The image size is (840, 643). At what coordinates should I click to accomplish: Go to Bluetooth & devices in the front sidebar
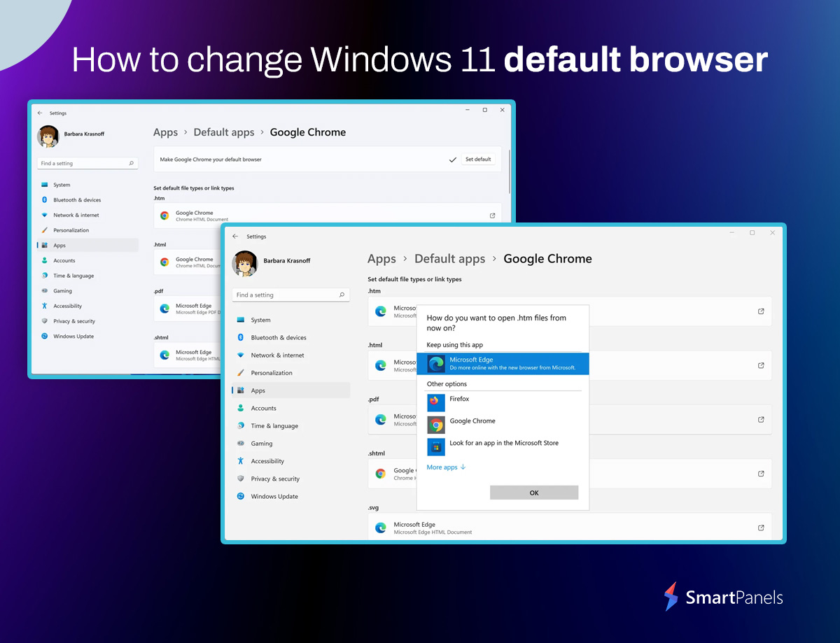(x=278, y=338)
